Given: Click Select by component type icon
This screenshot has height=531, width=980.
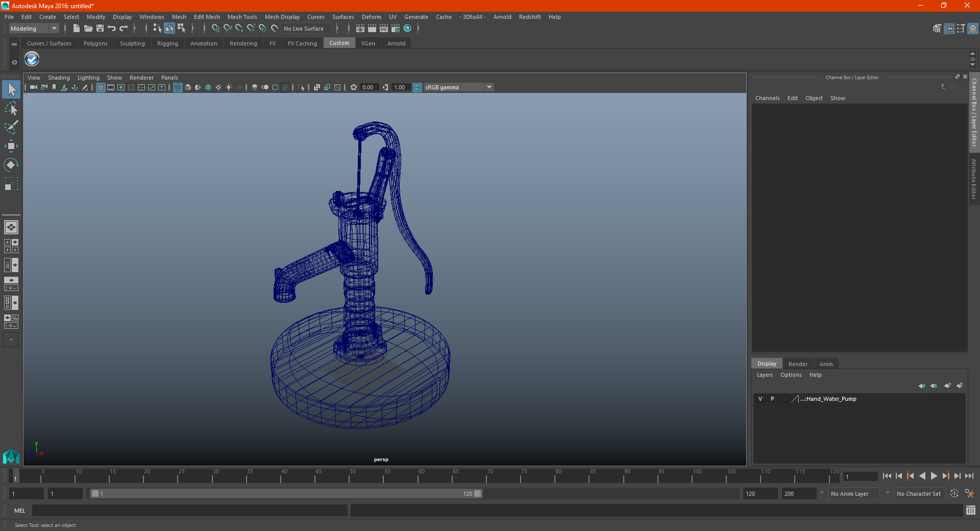Looking at the screenshot, I should click(181, 29).
